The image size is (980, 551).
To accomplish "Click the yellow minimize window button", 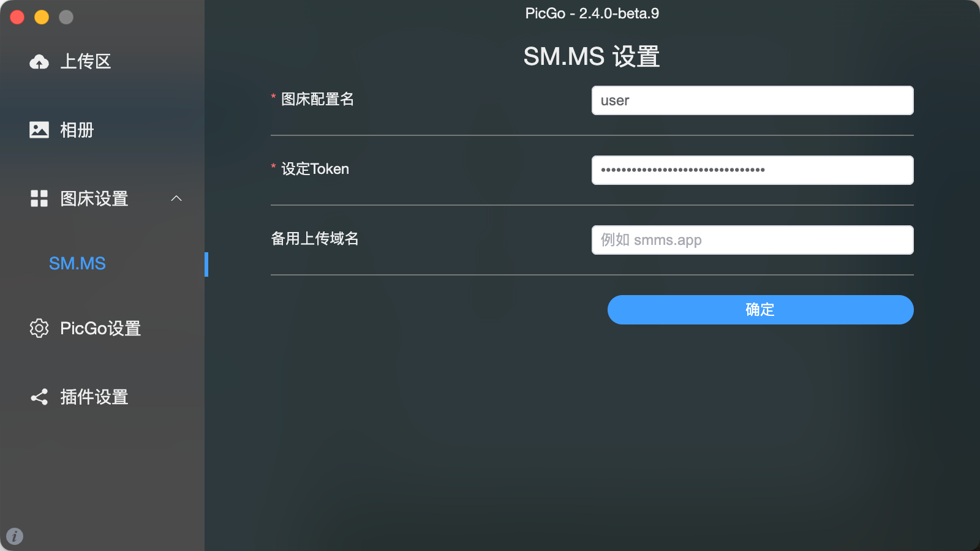I will 42,17.
